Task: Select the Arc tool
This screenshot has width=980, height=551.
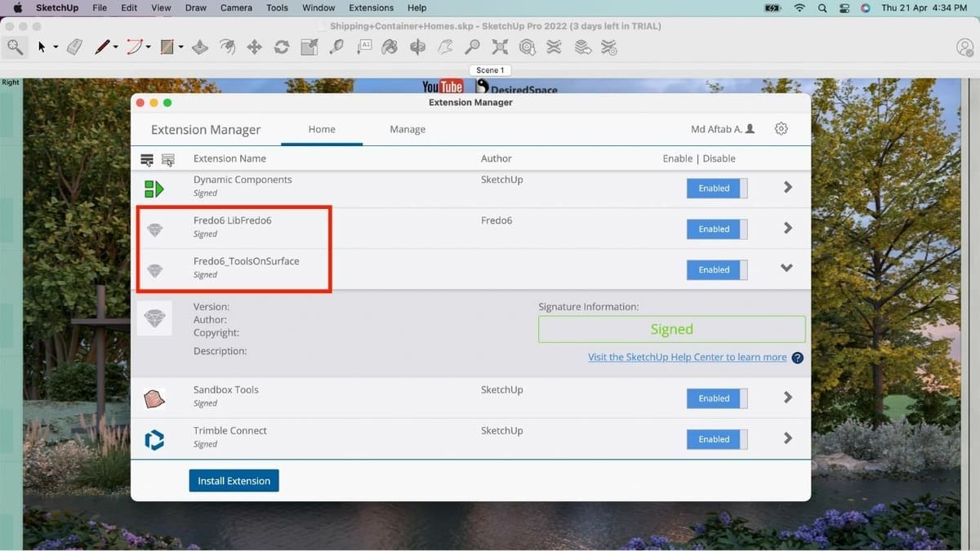Action: tap(134, 47)
